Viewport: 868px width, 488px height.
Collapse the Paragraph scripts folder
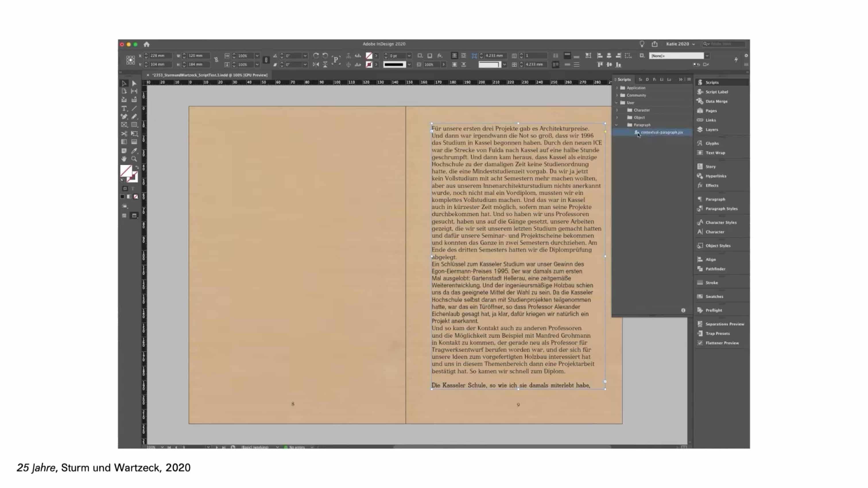click(x=617, y=125)
